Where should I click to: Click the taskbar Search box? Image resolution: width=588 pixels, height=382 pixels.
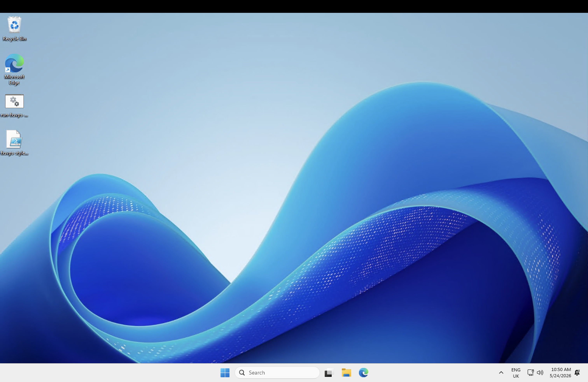coord(277,373)
